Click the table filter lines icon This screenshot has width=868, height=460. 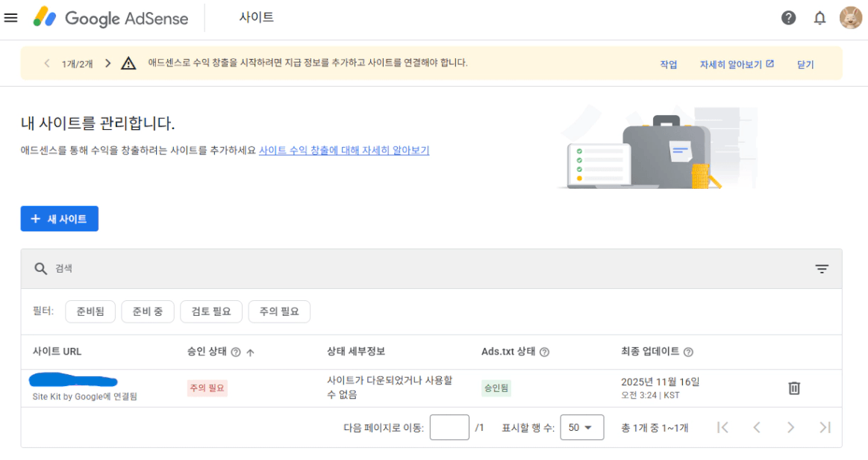point(822,269)
